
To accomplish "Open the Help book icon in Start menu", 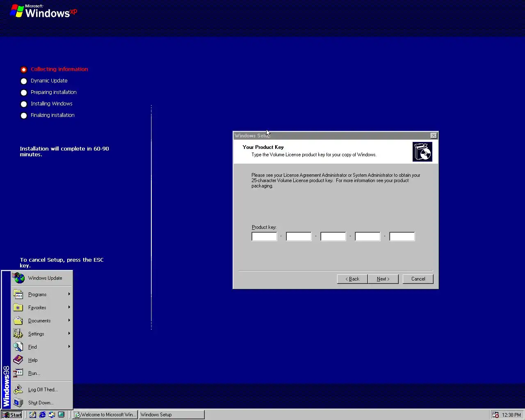I will tap(18, 360).
